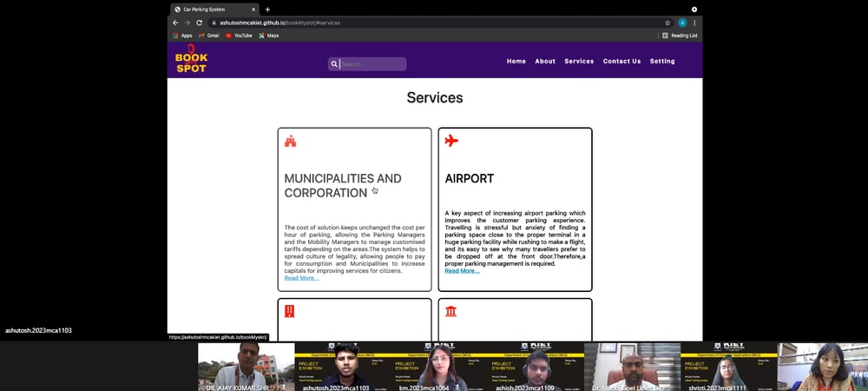Reload the page with the refresh icon

[x=200, y=23]
